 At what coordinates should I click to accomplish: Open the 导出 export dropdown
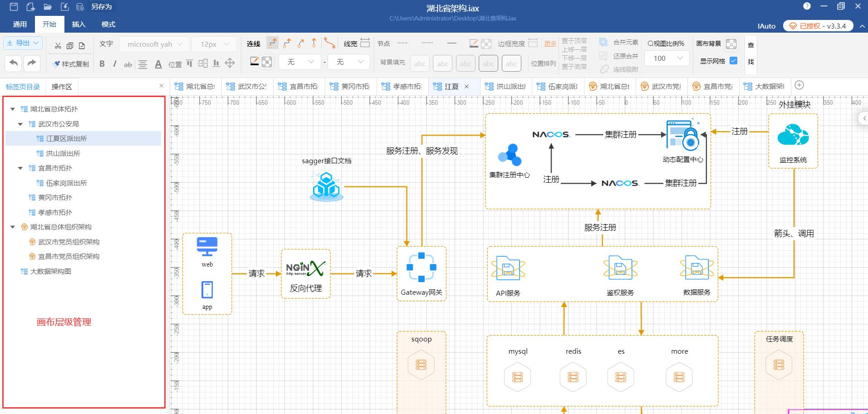click(x=23, y=43)
